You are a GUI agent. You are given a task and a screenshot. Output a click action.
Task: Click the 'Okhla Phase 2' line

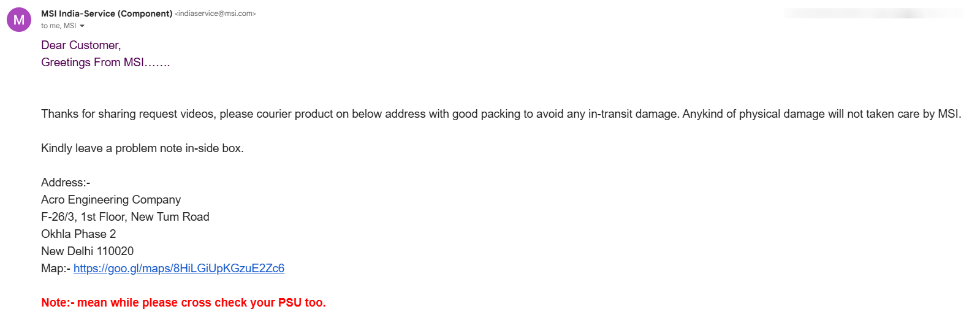[x=78, y=234]
